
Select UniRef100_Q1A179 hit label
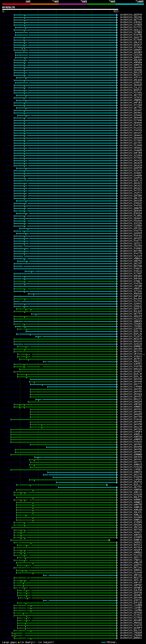point(131,37)
